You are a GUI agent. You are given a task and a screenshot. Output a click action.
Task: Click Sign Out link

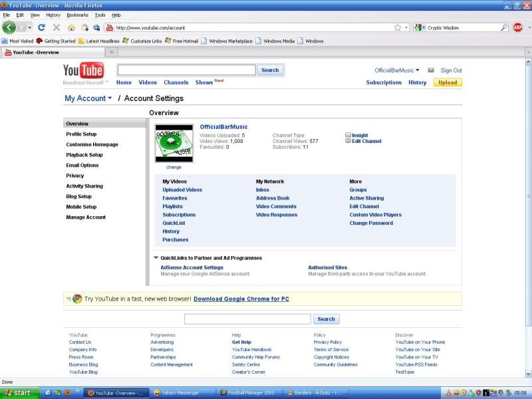452,70
